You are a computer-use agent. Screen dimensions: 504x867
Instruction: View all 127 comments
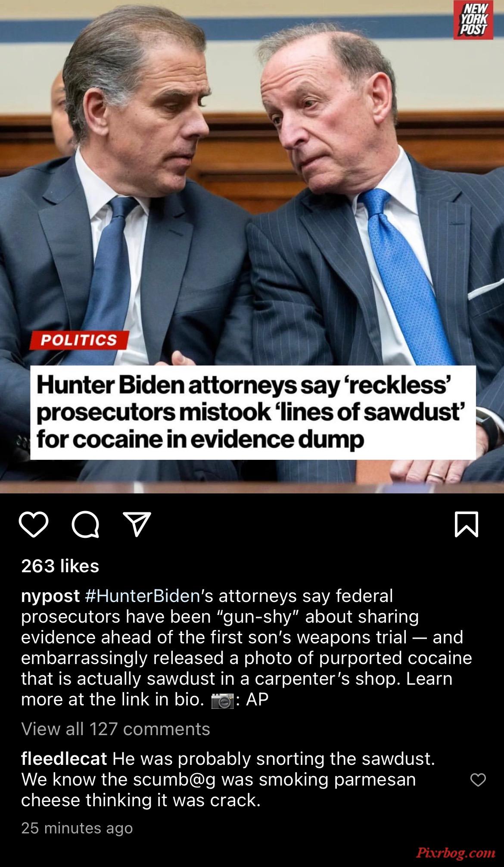(115, 729)
